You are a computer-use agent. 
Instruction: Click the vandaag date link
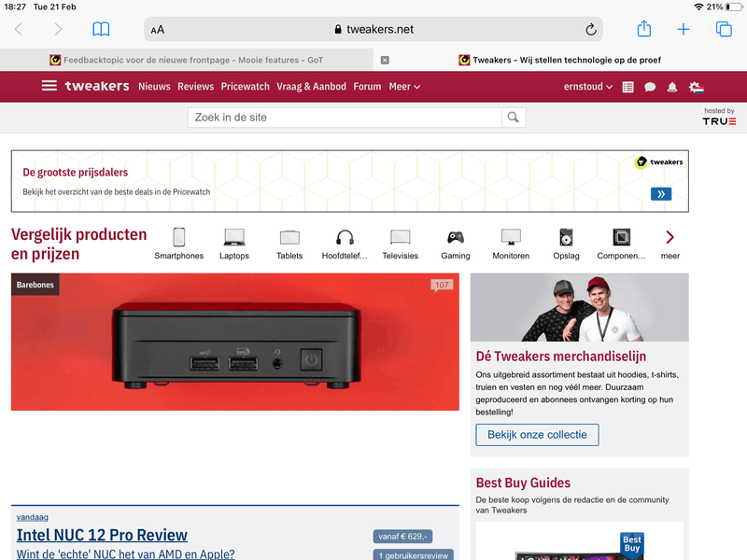point(32,517)
